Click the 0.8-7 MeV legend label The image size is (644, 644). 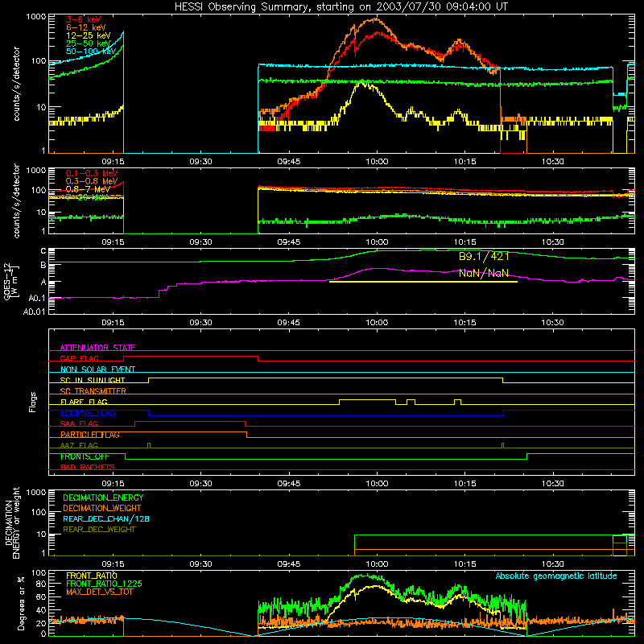(x=88, y=189)
